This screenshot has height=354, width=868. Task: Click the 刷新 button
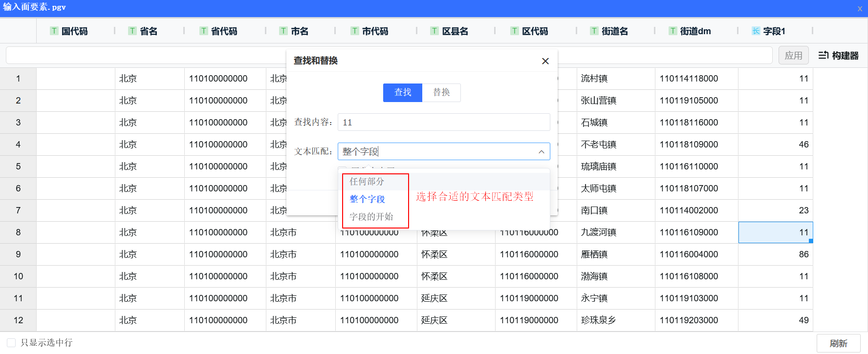coord(838,343)
